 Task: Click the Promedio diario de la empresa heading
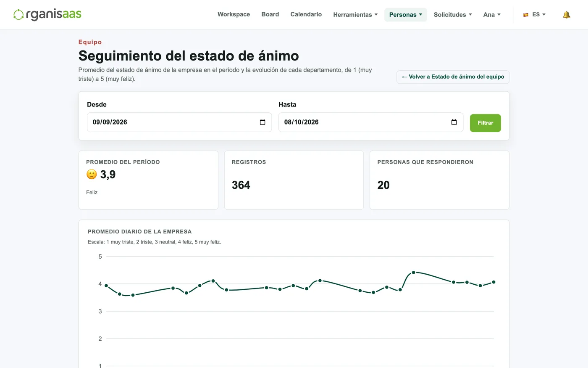click(140, 232)
